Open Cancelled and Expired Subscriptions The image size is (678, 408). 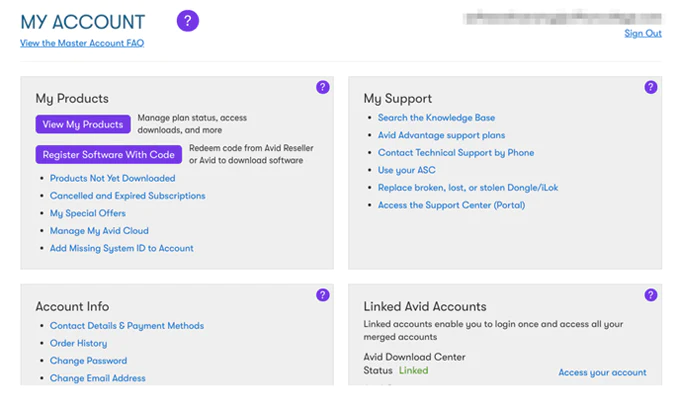coord(128,196)
